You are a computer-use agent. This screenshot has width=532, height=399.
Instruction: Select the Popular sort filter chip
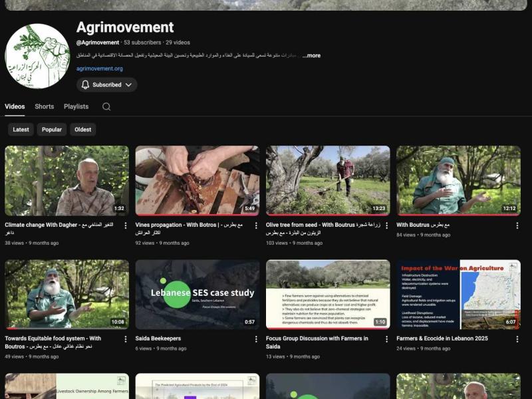tap(52, 130)
